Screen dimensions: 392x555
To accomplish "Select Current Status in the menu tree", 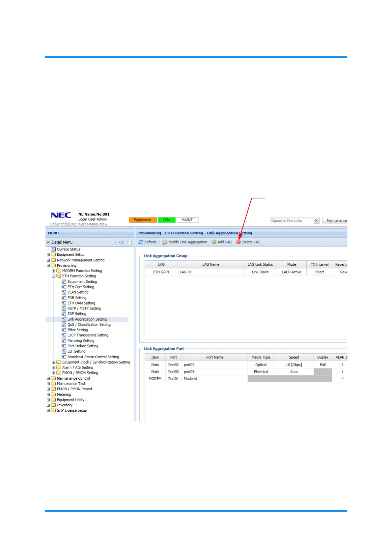I will (x=69, y=249).
